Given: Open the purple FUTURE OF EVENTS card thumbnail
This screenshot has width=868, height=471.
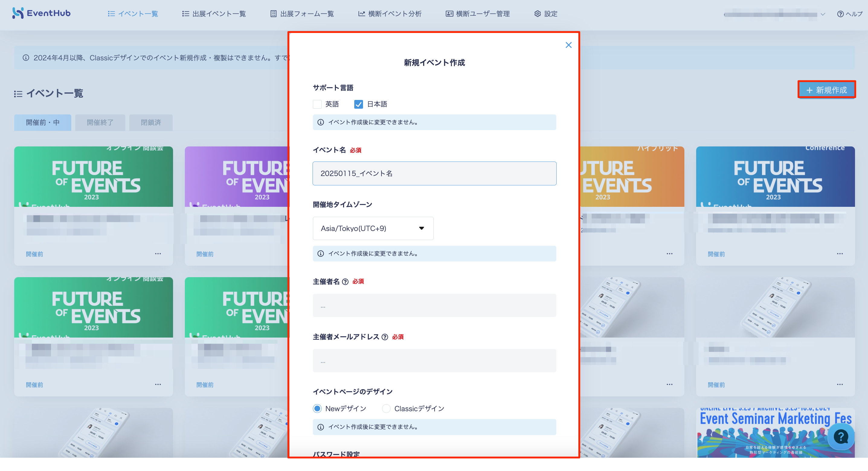Looking at the screenshot, I should pos(236,177).
